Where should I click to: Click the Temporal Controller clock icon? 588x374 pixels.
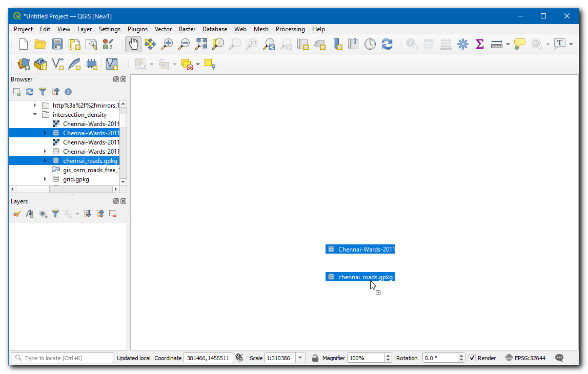click(370, 45)
